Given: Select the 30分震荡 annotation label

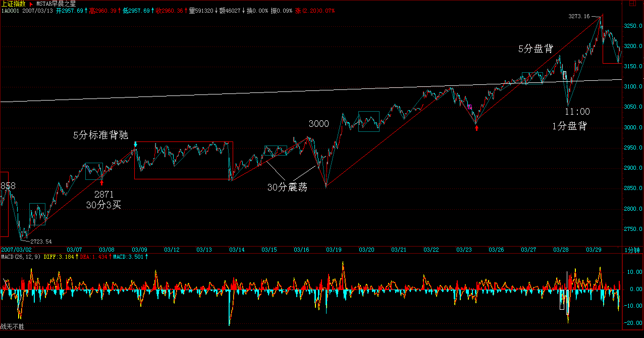Looking at the screenshot, I should click(287, 187).
